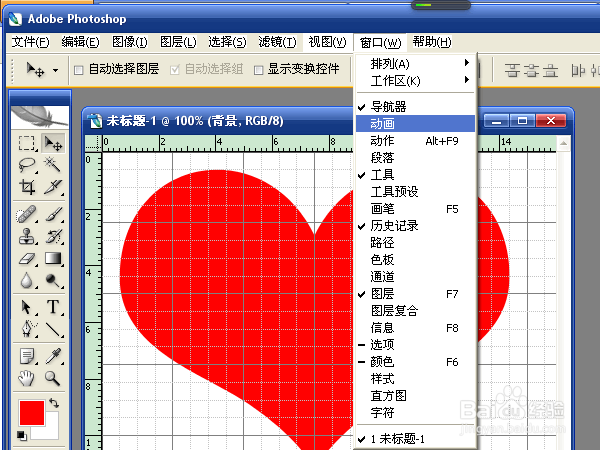Image resolution: width=600 pixels, height=450 pixels.
Task: Expand the 排列(A) submenu
Action: click(x=416, y=64)
